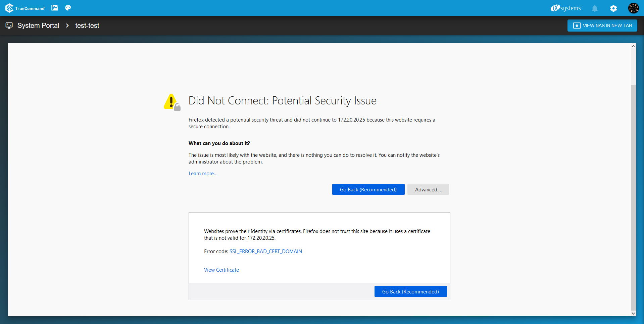Click the View Certificate link
The width and height of the screenshot is (644, 324).
(x=221, y=270)
